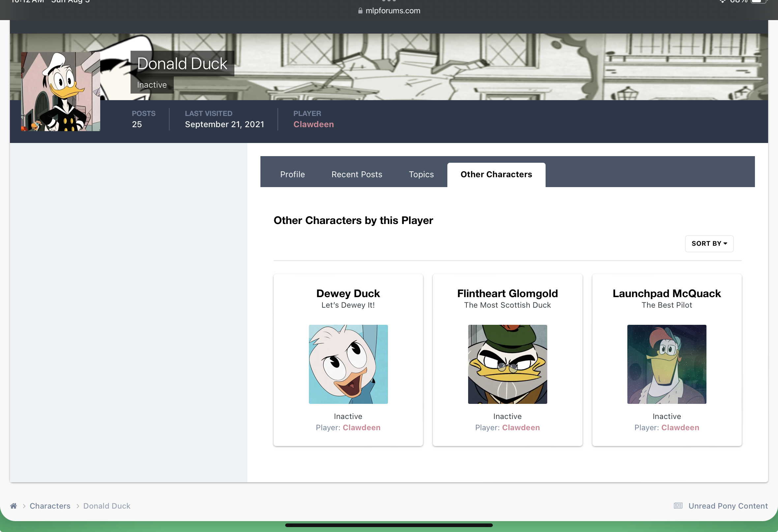Tap the mlpforums.com address bar
The width and height of the screenshot is (778, 532).
pos(392,11)
